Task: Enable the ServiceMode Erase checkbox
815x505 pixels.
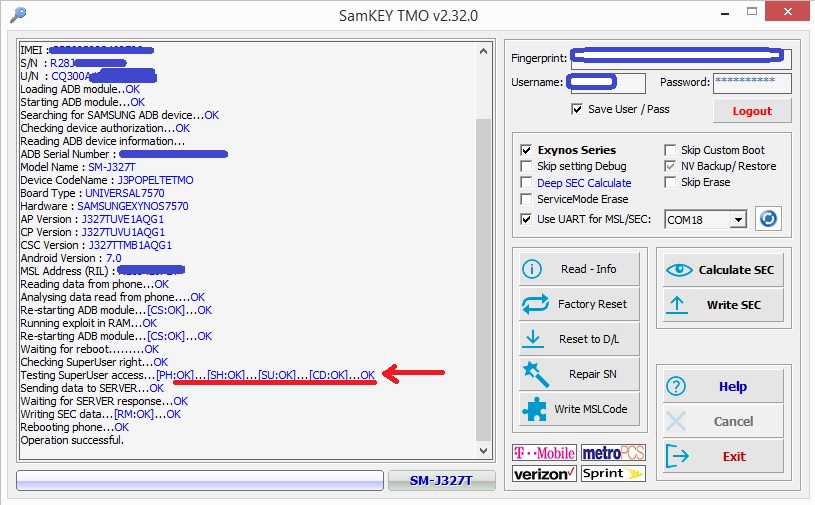Action: 526,199
